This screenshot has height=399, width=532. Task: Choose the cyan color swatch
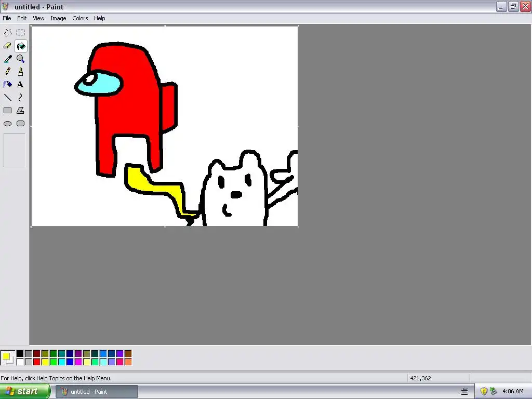[x=61, y=362]
